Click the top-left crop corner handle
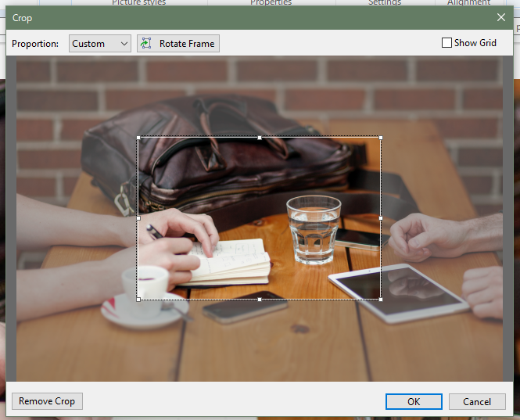 (x=138, y=138)
